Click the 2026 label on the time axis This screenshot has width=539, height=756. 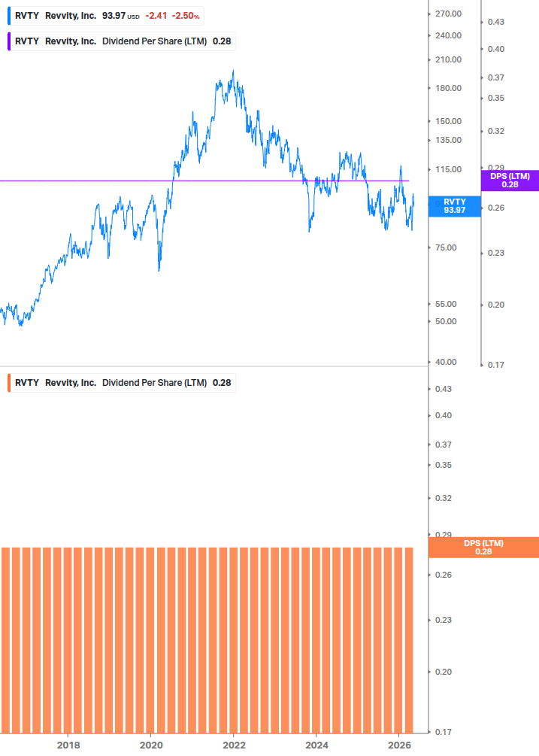pos(400,745)
